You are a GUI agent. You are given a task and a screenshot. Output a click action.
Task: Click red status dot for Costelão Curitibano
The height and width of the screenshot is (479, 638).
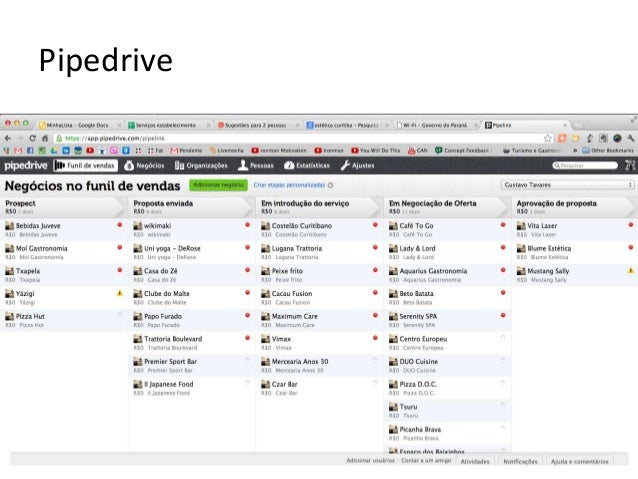pyautogui.click(x=375, y=225)
